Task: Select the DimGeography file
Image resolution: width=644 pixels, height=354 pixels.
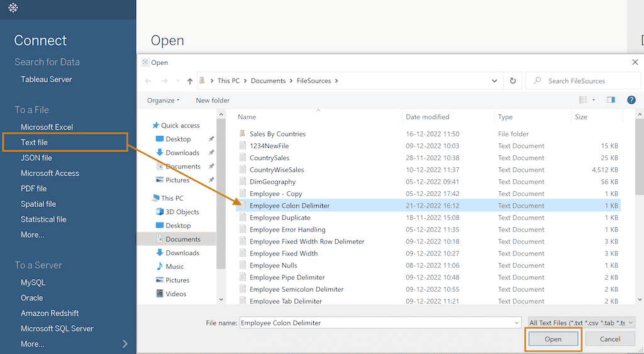Action: (x=272, y=182)
